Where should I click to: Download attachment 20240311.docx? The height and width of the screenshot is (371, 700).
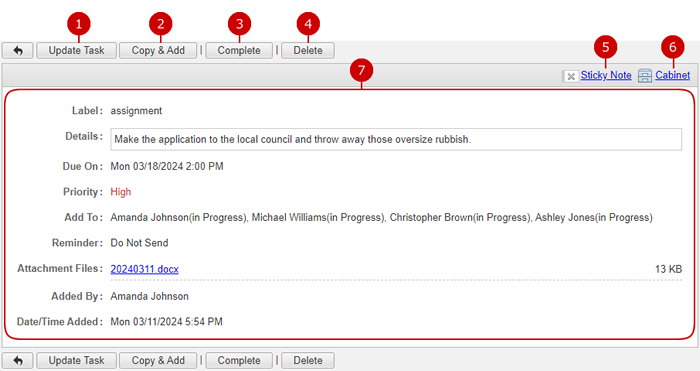point(145,269)
